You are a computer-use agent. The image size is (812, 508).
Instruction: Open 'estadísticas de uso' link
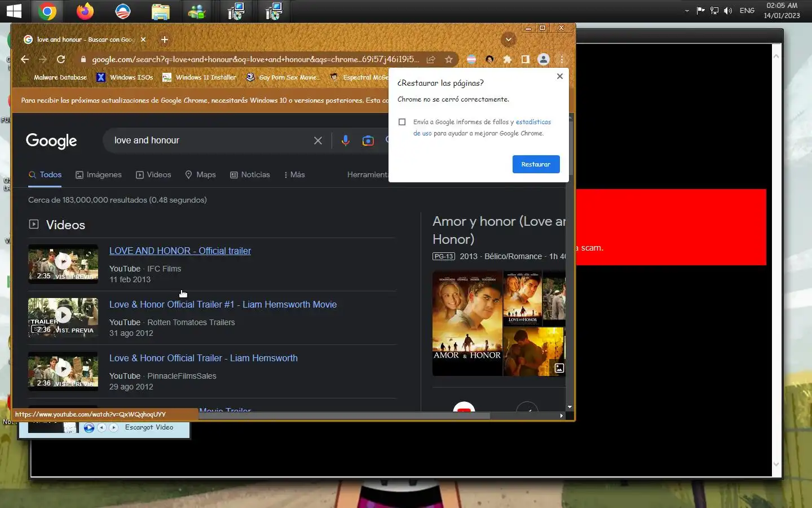[x=533, y=122]
